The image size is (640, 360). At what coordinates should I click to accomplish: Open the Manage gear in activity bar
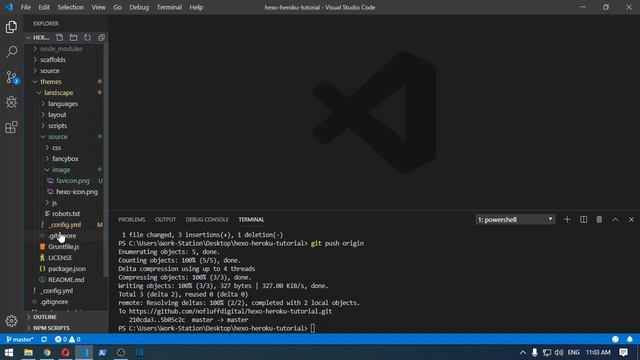click(11, 321)
